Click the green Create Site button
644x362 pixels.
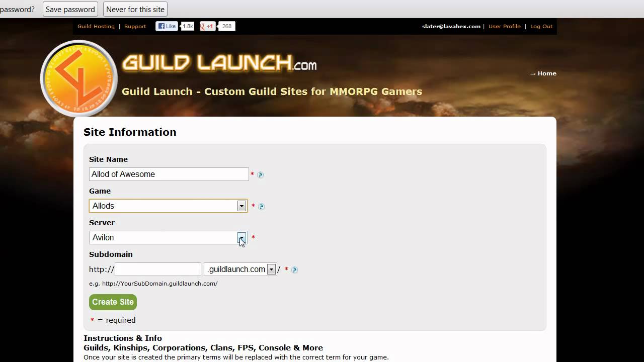pos(113,302)
